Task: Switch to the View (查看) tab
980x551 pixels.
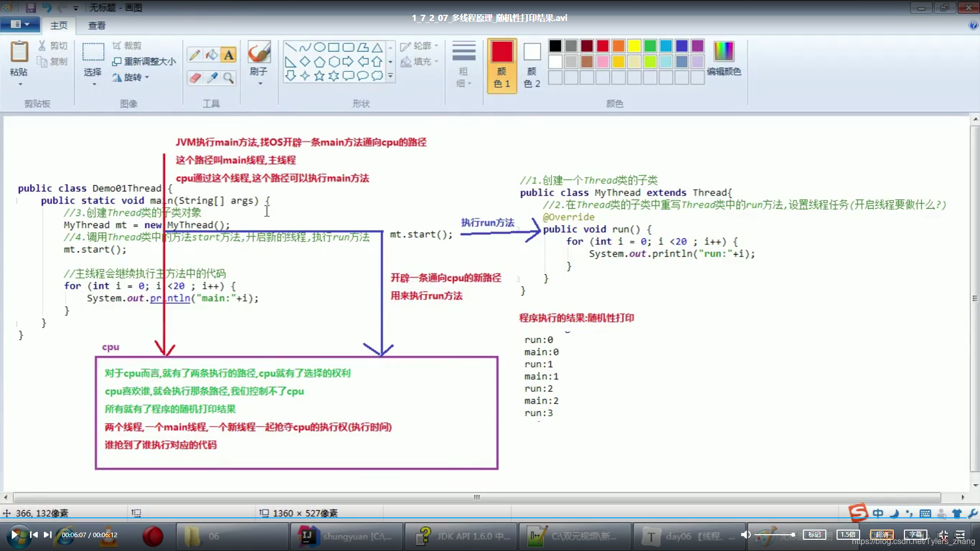Action: [96, 26]
